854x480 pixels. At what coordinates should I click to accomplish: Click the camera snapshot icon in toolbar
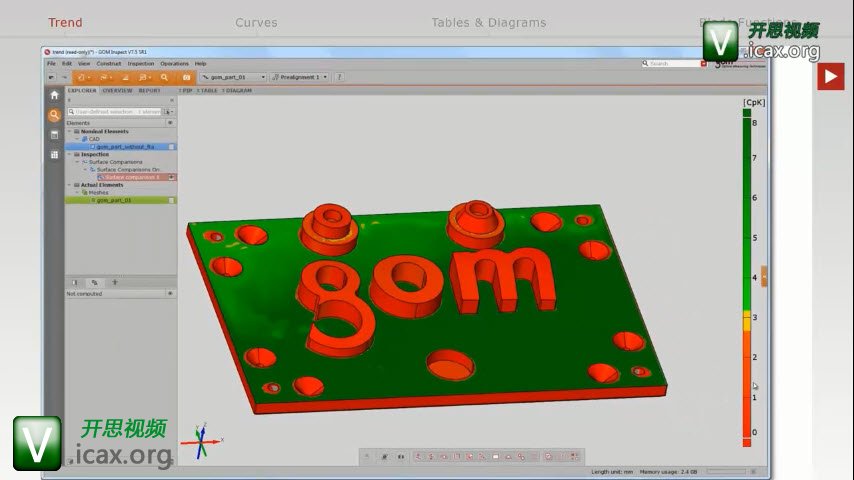tap(186, 77)
